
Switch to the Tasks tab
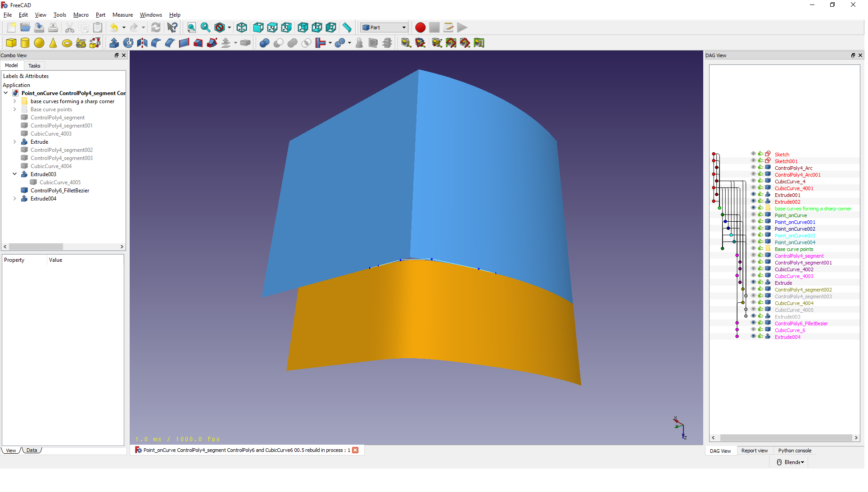(x=34, y=66)
